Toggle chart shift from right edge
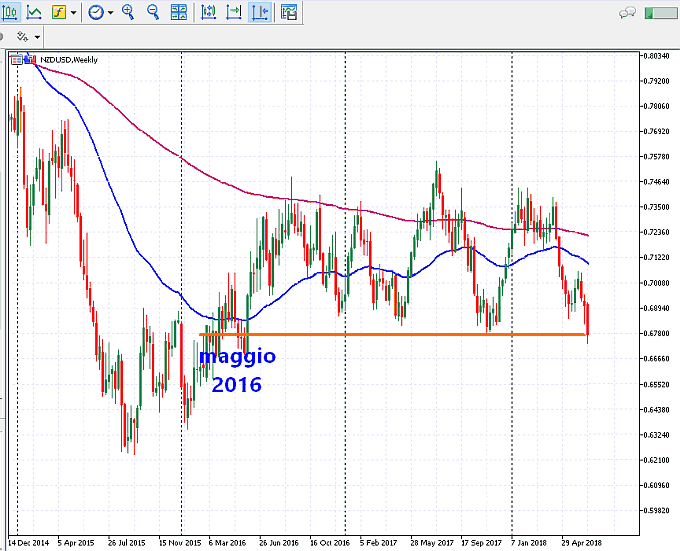The image size is (680, 551). tap(233, 13)
